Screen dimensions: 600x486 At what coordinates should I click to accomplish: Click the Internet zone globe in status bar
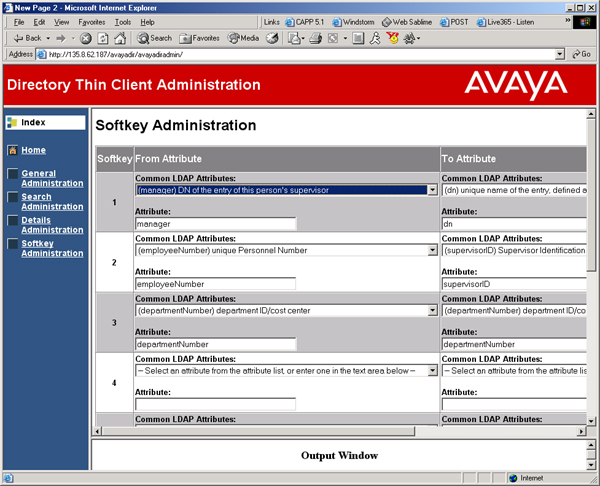coord(513,478)
